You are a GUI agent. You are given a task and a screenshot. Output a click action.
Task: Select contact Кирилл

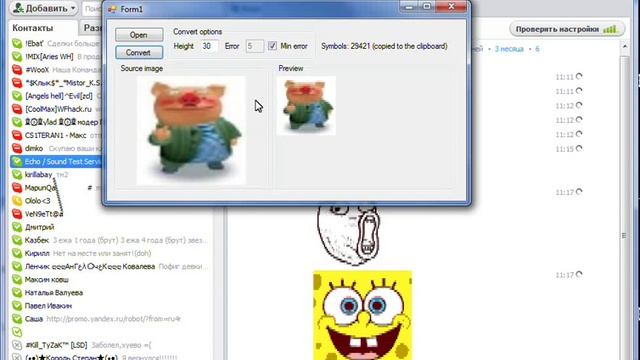(x=37, y=253)
